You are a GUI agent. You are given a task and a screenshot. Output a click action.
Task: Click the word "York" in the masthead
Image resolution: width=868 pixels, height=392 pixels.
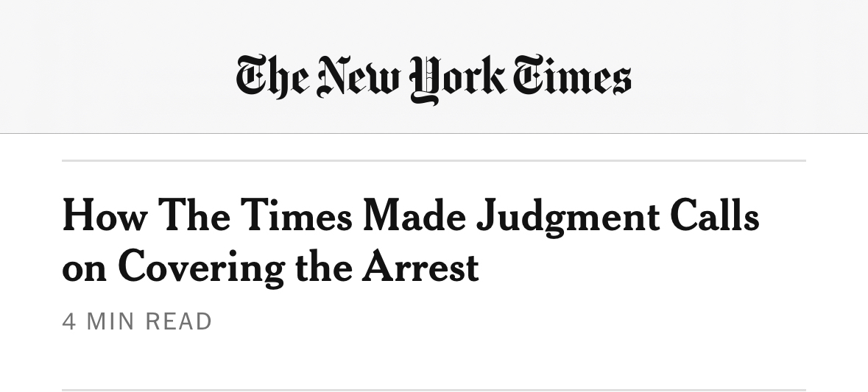point(456,78)
